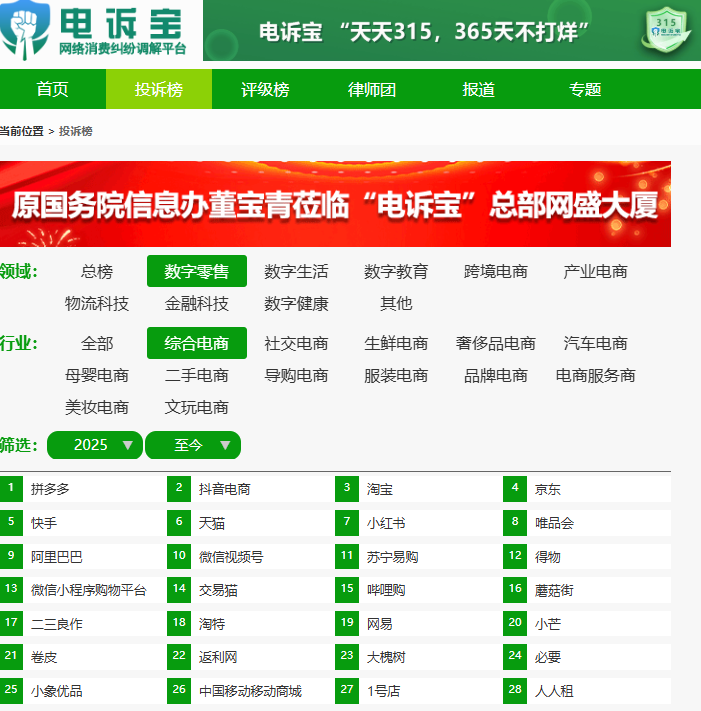Select the 物流科技 field filter
Viewport: 701px width, 711px height.
97,303
